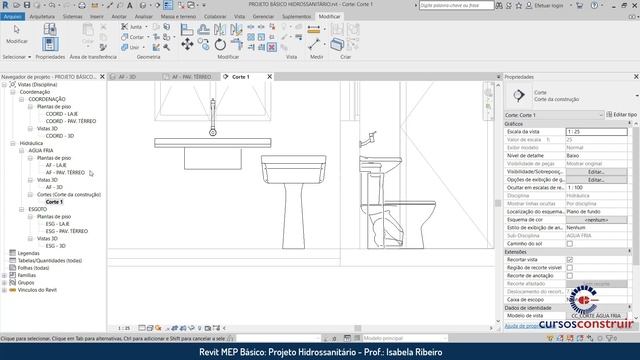
Task: Open the Selecionar dropdown in ribbon
Action: click(x=16, y=57)
